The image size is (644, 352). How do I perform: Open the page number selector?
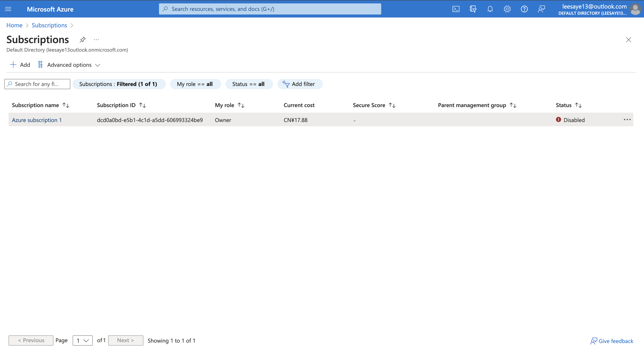[x=82, y=340]
